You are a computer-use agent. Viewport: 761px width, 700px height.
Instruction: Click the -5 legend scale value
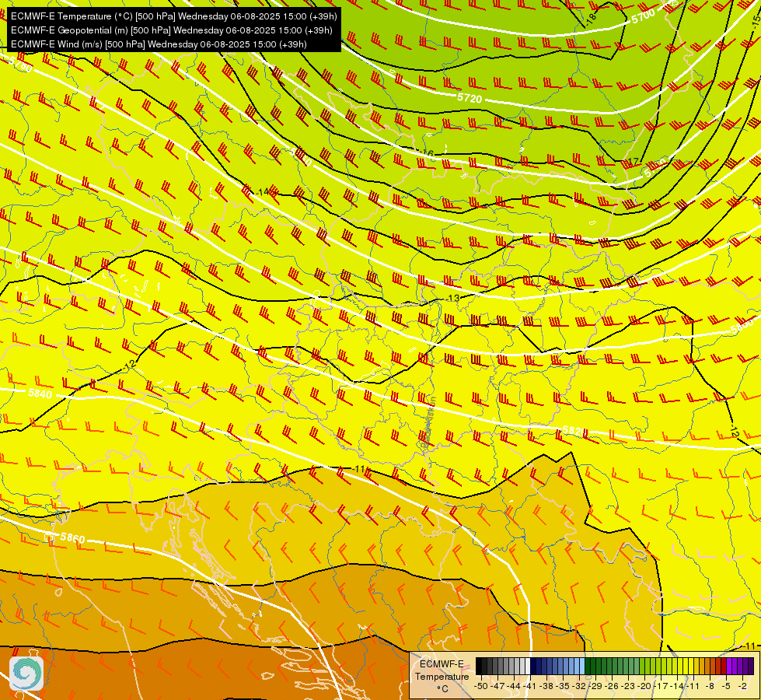[x=727, y=686]
